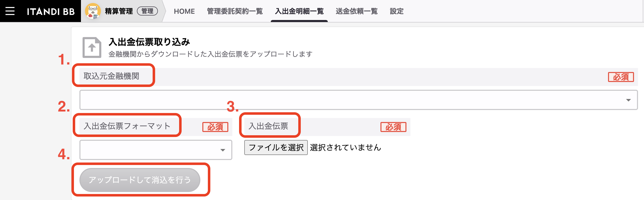The width and height of the screenshot is (644, 200).
Task: Open the 送金依頼一覧 tab
Action: pos(357,11)
